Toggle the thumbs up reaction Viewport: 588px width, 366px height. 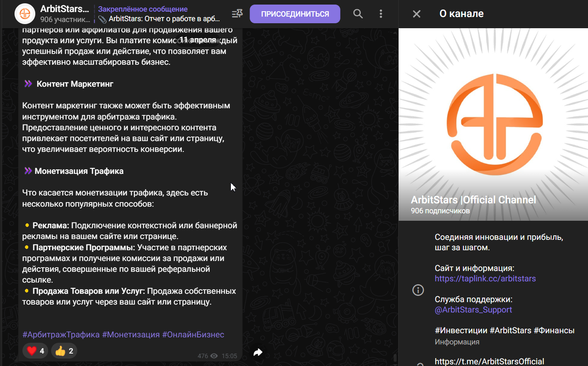[64, 351]
